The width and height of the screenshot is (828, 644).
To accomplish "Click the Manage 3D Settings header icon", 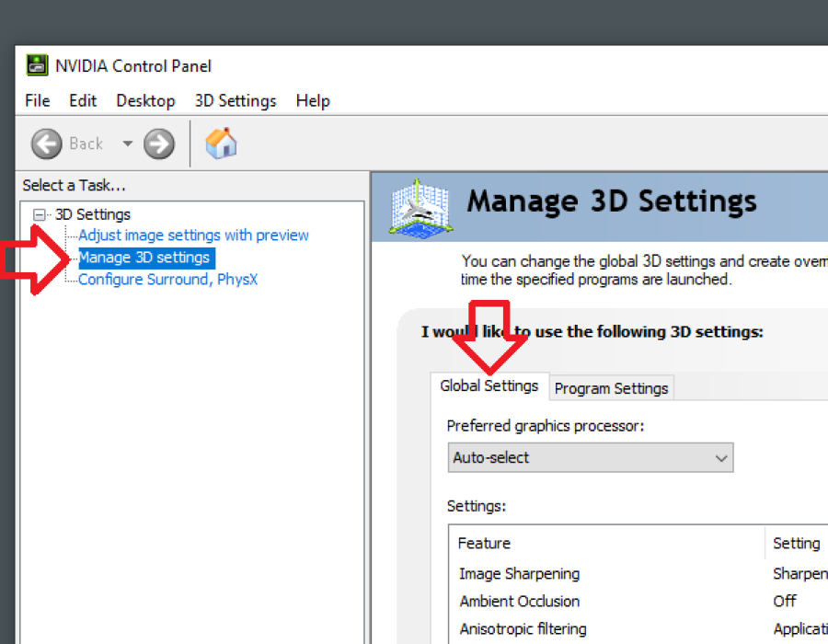I will coord(420,208).
